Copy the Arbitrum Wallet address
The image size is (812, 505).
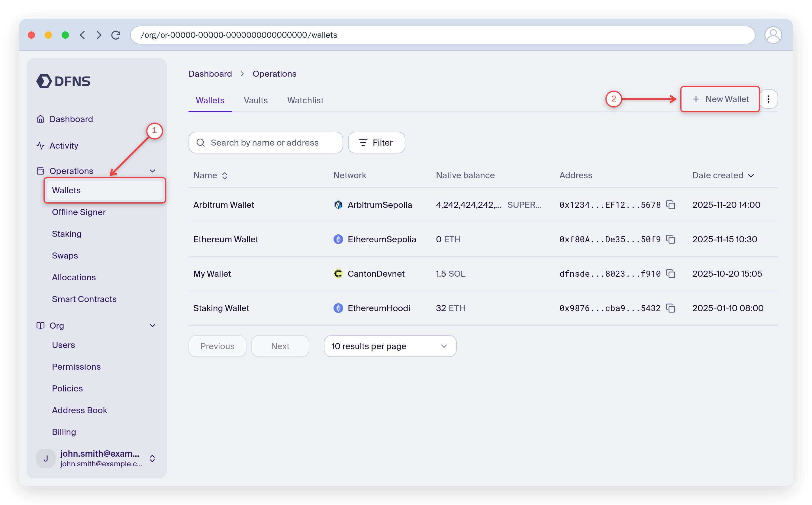pyautogui.click(x=671, y=205)
